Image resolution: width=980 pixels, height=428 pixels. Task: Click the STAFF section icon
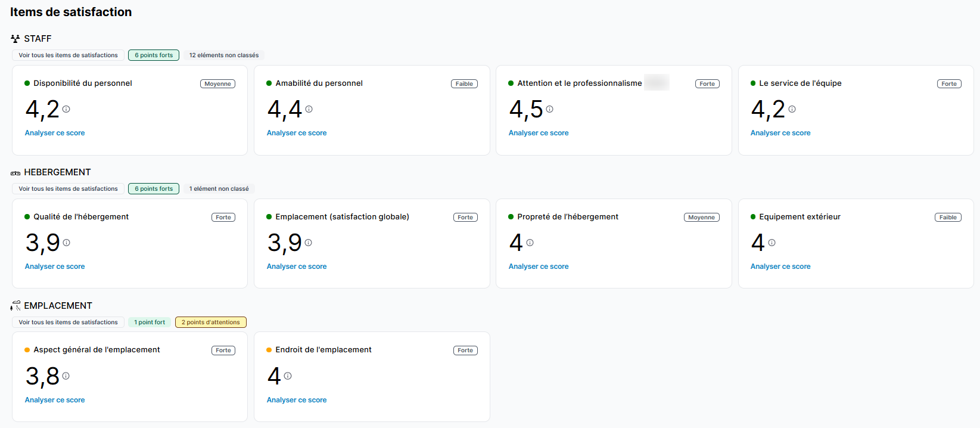[x=15, y=39]
